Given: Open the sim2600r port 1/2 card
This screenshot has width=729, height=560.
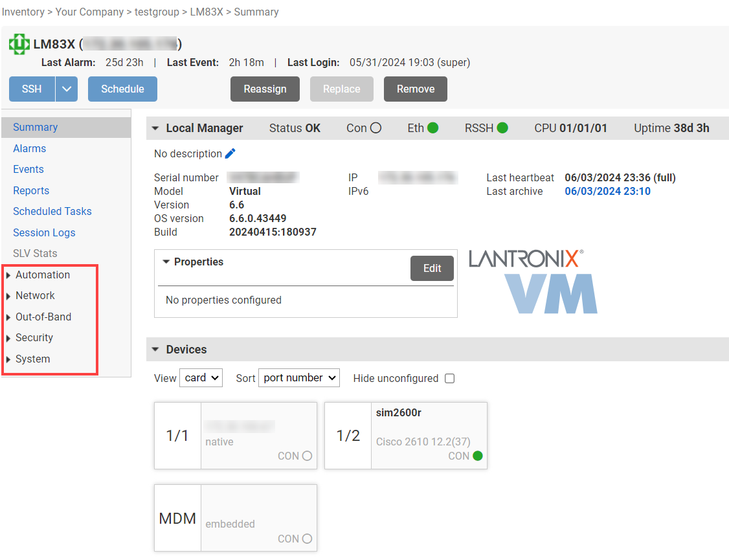Looking at the screenshot, I should [406, 436].
